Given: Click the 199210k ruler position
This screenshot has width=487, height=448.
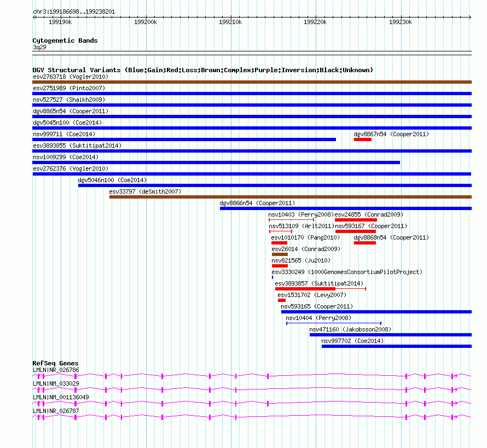Looking at the screenshot, I should coord(230,22).
